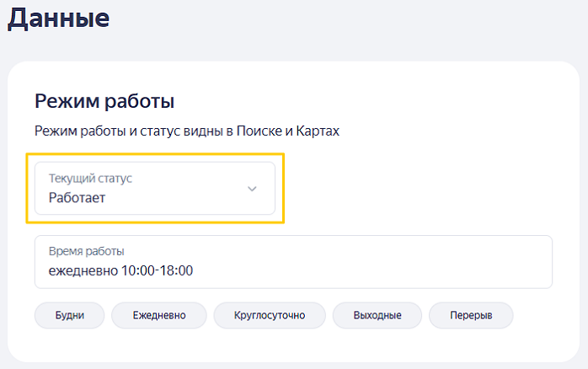
Task: Click empty card space right of status dropdown
Action: pos(421,189)
